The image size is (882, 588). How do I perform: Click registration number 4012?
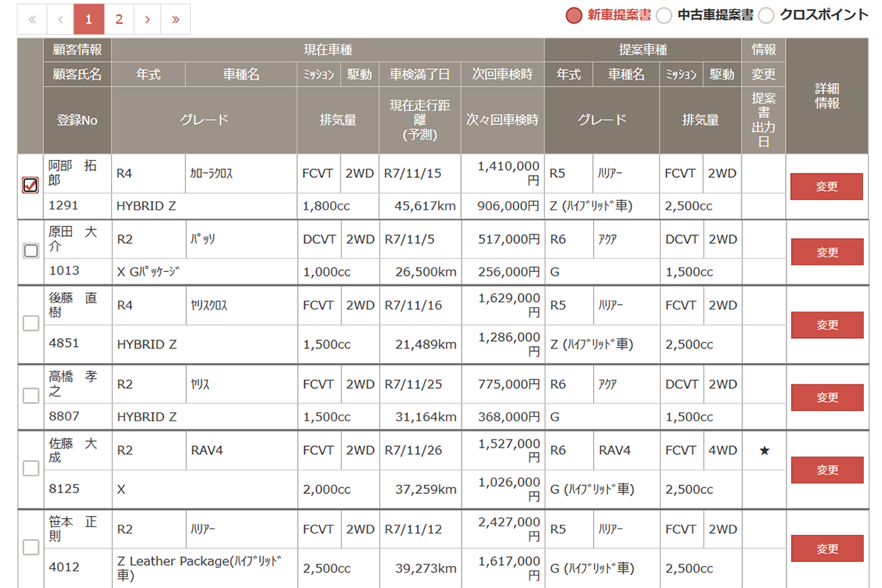coord(64,567)
